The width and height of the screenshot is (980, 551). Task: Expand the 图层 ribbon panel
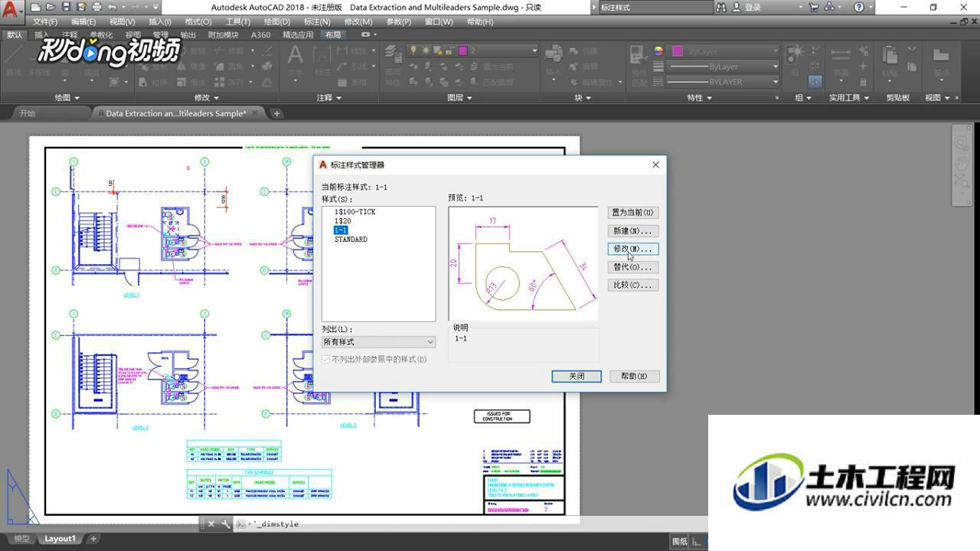[459, 98]
